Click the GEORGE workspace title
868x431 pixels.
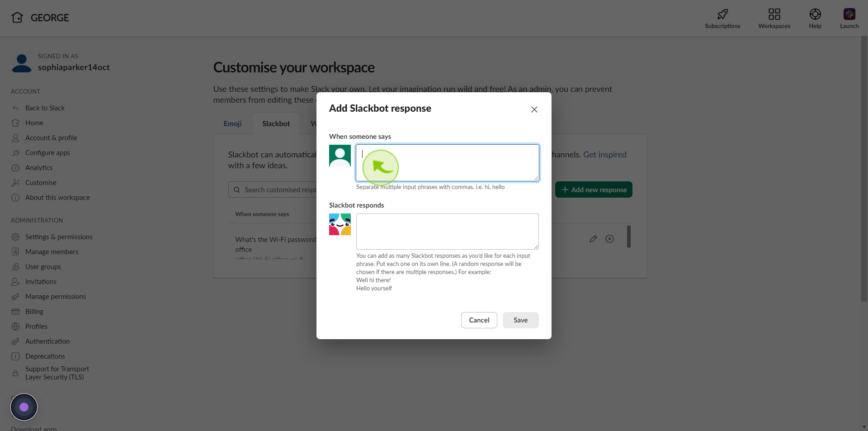click(x=50, y=18)
